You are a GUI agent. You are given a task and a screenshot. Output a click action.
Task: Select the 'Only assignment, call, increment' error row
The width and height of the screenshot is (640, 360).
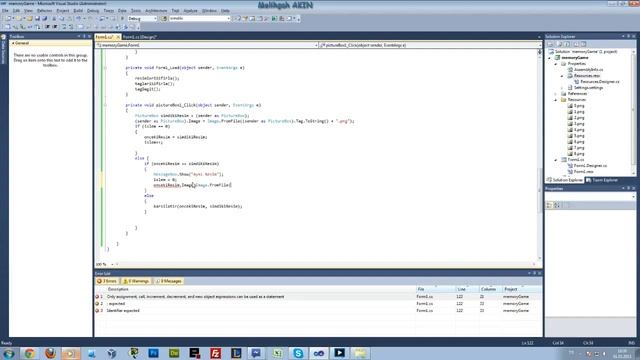click(318, 297)
